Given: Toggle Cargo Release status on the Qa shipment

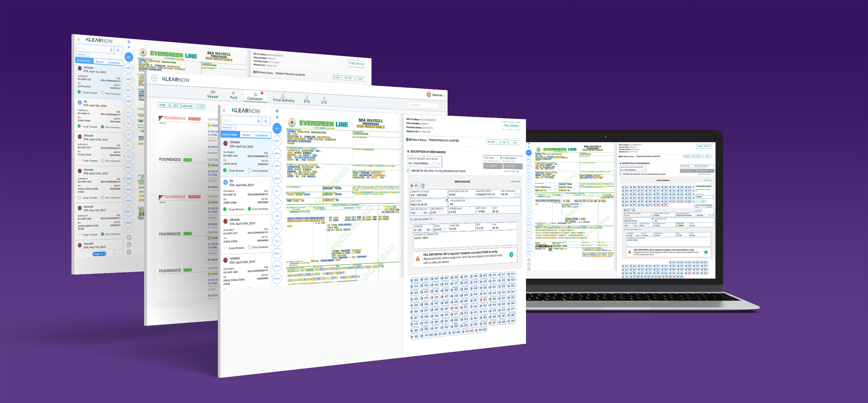Looking at the screenshot, I should click(x=225, y=209).
